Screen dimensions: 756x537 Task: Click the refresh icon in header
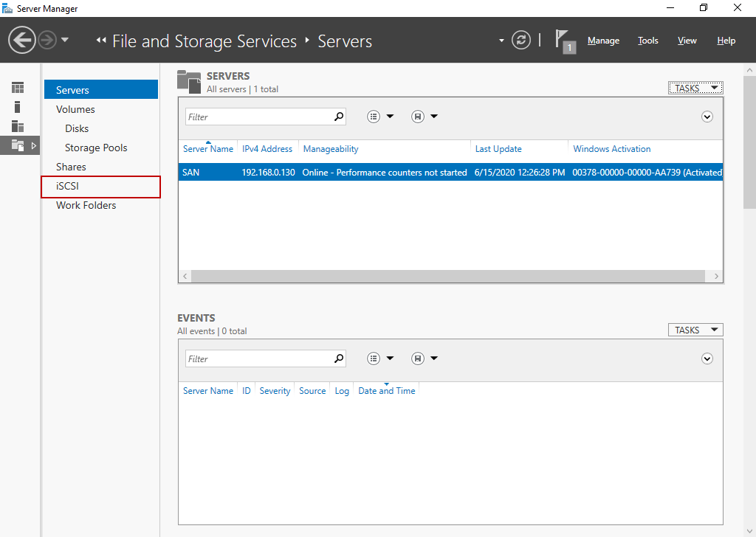(521, 40)
